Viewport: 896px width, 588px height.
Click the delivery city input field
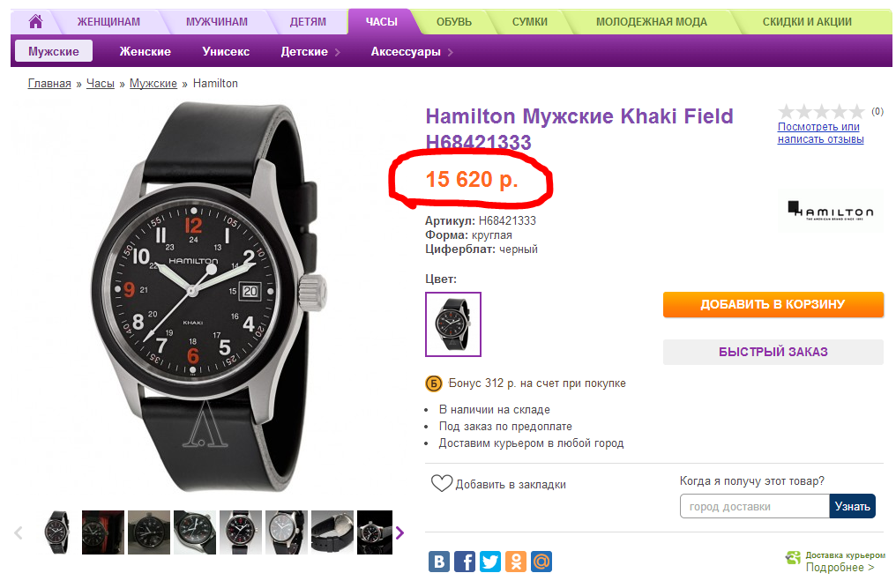coord(755,506)
